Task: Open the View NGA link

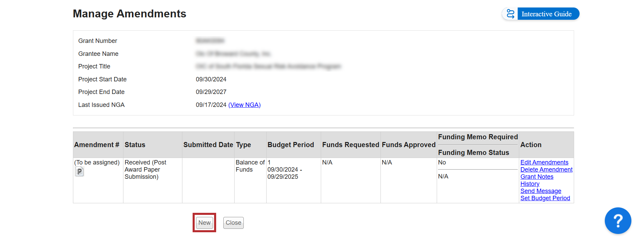Action: point(244,105)
